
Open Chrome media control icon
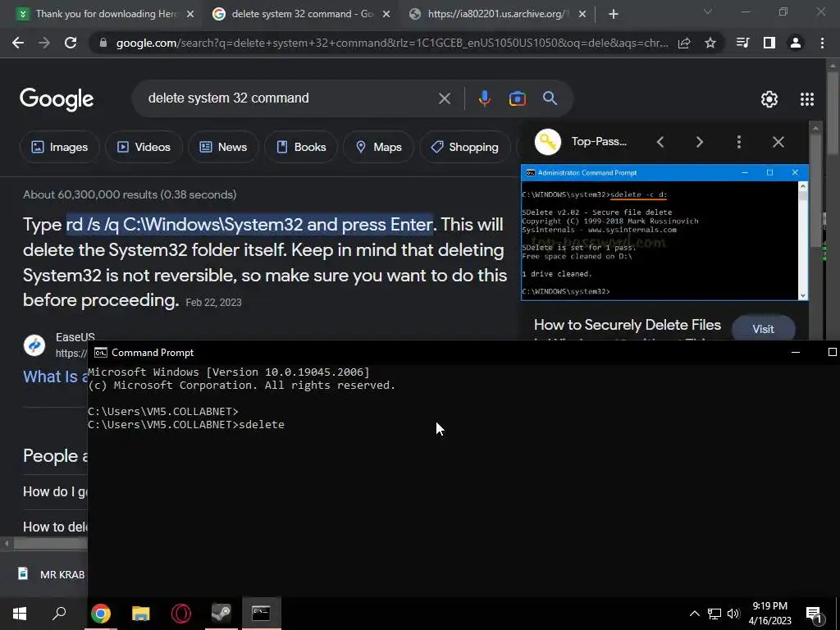coord(742,43)
